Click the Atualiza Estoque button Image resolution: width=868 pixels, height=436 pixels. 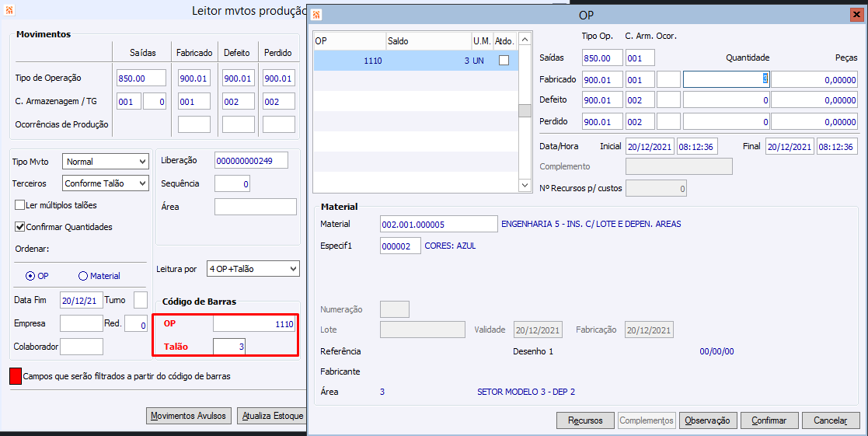pos(272,416)
